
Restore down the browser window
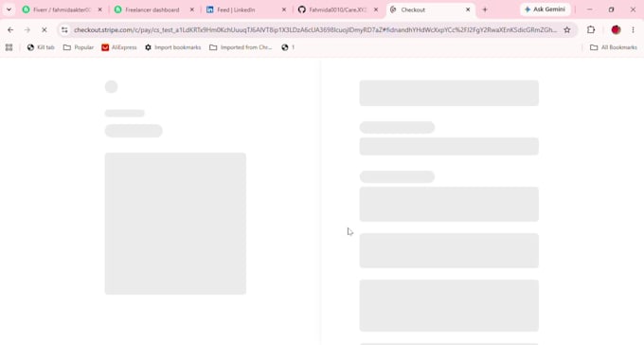click(611, 9)
